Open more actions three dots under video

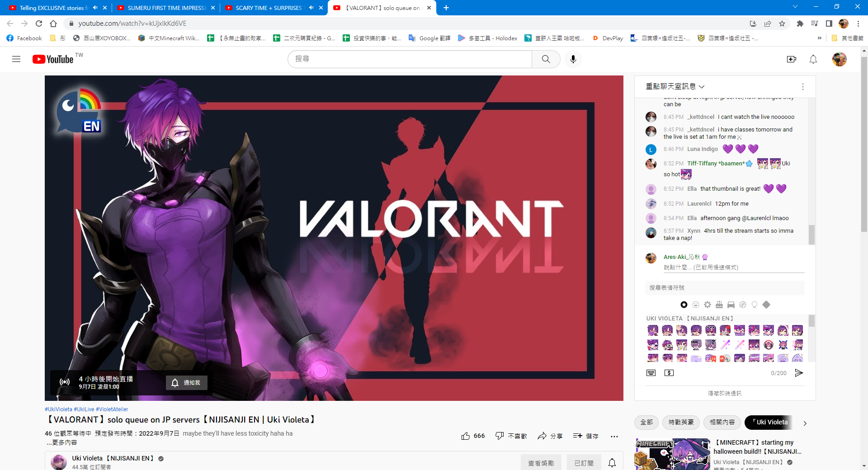click(614, 436)
